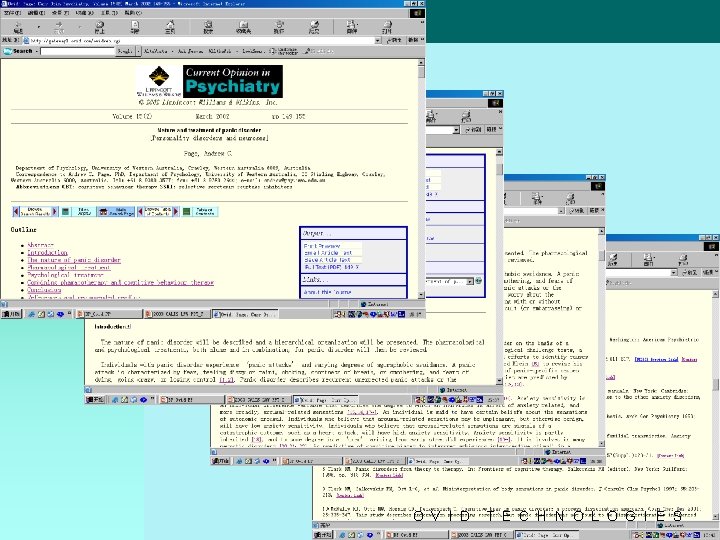
Task: Click the Current Opinion in Psychiatry banner
Action: [x=233, y=81]
